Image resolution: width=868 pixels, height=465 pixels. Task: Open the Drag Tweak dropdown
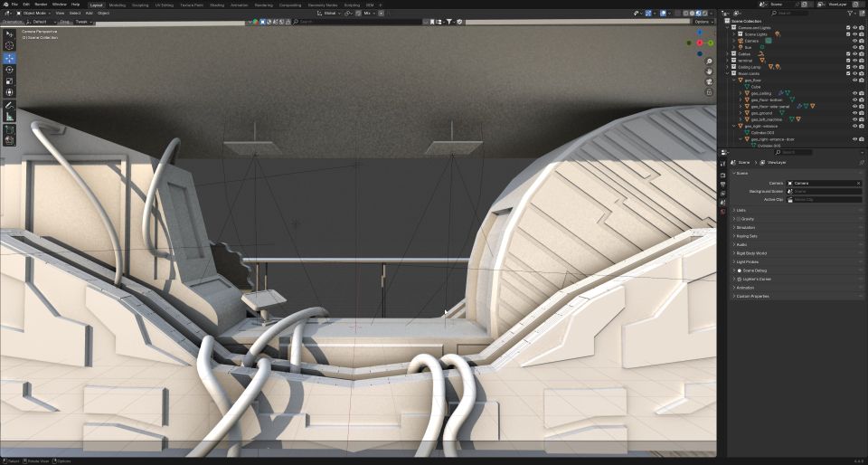click(x=83, y=22)
